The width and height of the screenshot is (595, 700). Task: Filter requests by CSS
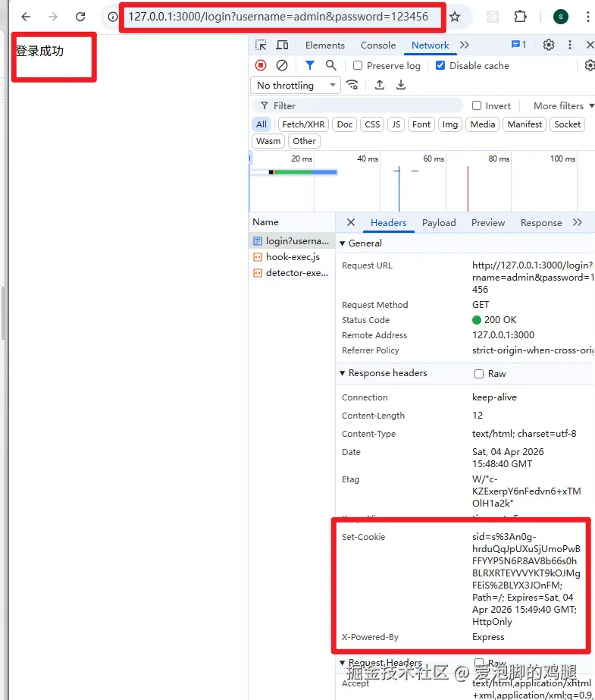click(x=372, y=124)
